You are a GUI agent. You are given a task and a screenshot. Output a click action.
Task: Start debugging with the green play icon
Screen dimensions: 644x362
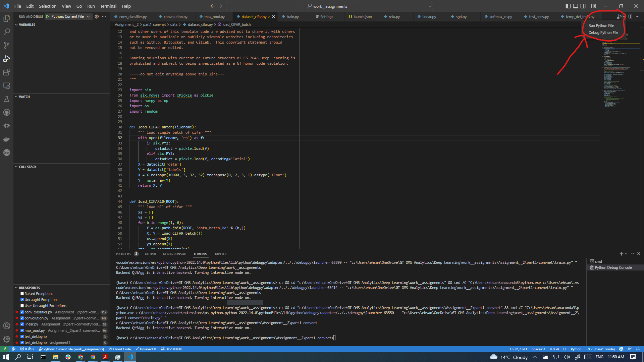point(47,16)
